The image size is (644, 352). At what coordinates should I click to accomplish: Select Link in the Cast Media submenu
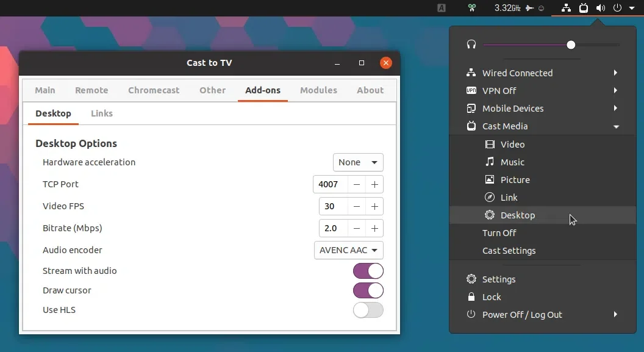tap(543, 197)
